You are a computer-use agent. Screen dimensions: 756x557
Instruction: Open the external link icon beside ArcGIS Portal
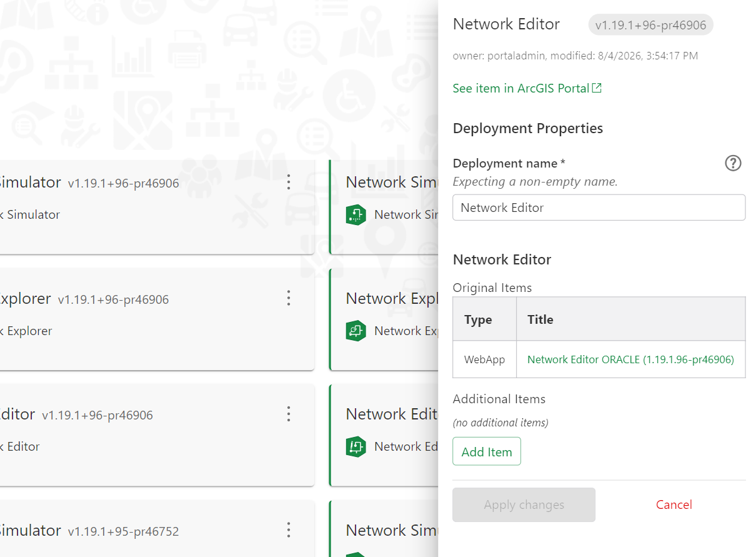click(597, 88)
